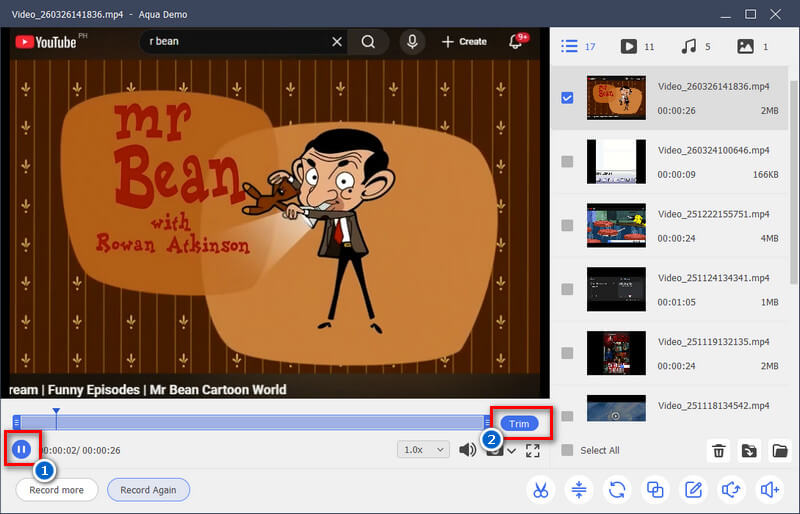This screenshot has height=514, width=800.
Task: Open the volume boost tool
Action: pos(769,490)
